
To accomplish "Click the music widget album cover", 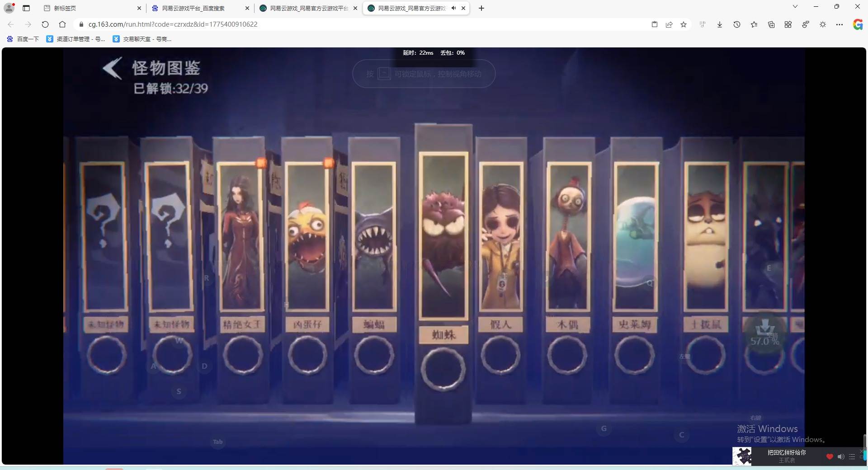I will point(742,456).
